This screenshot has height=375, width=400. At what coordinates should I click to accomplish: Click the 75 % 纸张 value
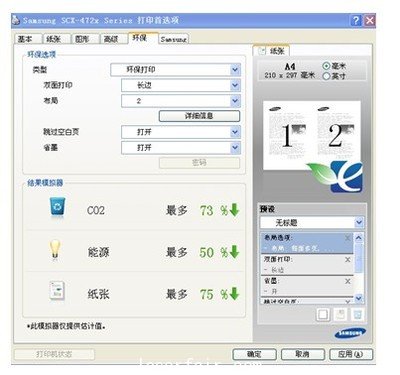coord(214,294)
